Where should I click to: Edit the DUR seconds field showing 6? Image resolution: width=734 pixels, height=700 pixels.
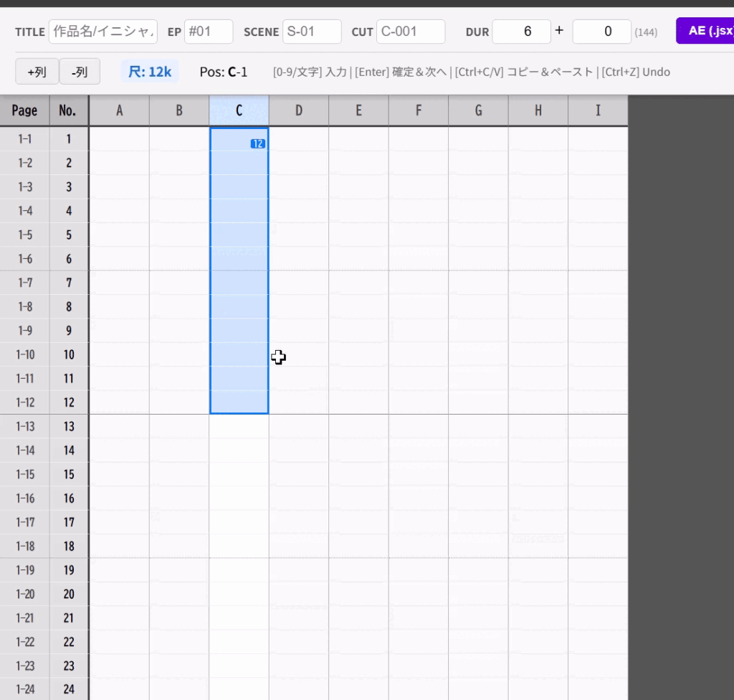tap(521, 32)
